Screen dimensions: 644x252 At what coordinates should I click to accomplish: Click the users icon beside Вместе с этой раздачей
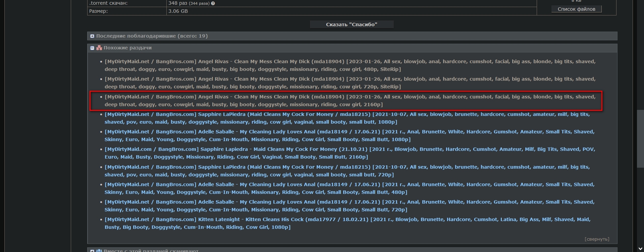tap(99, 250)
